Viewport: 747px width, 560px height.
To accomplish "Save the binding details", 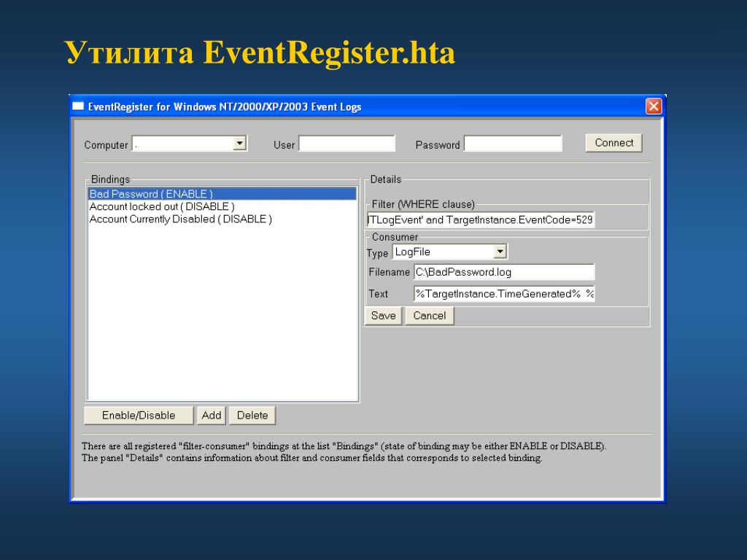I will (383, 316).
